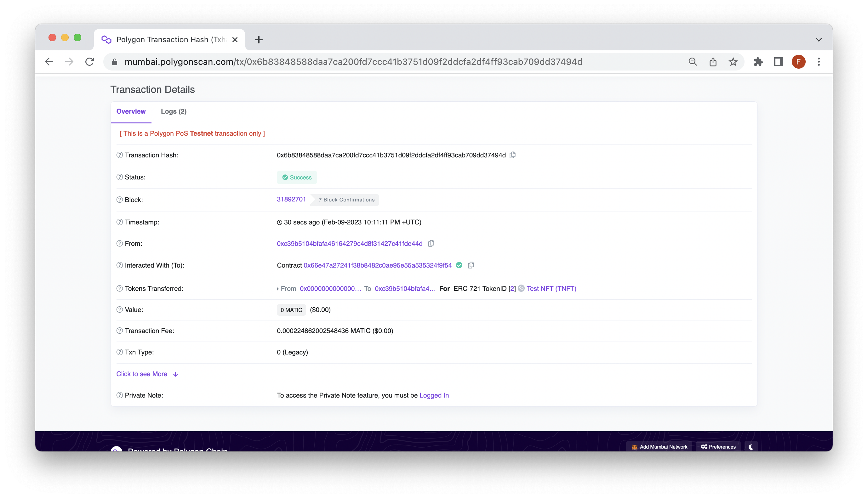
Task: Click the help question-mark beside Transaction Fee
Action: (x=119, y=331)
